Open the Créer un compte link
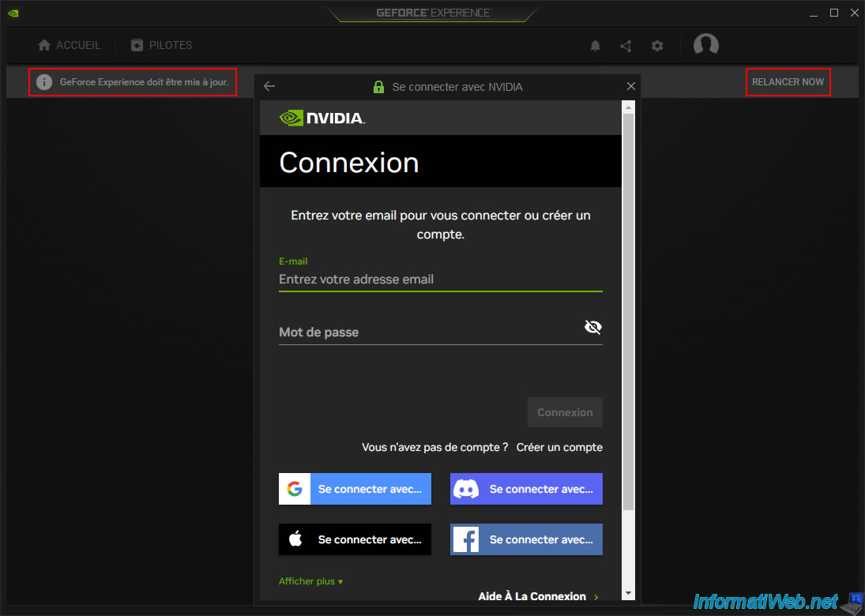Screen dimensions: 865x616 (559, 447)
